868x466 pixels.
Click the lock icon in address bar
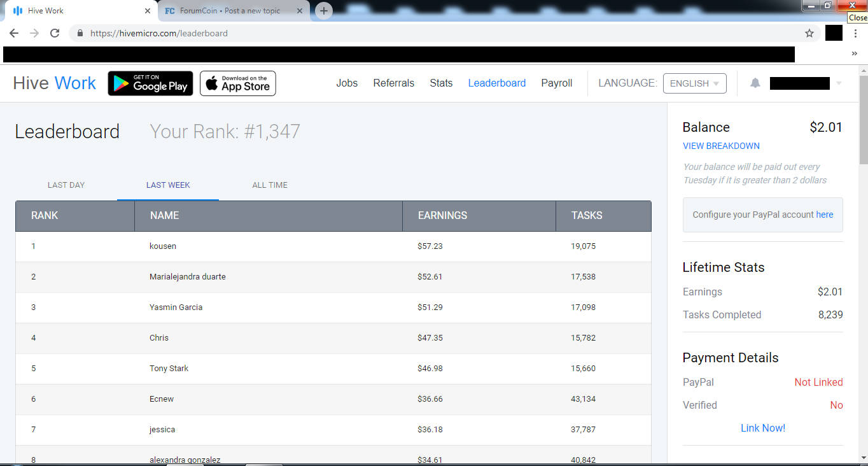point(80,33)
